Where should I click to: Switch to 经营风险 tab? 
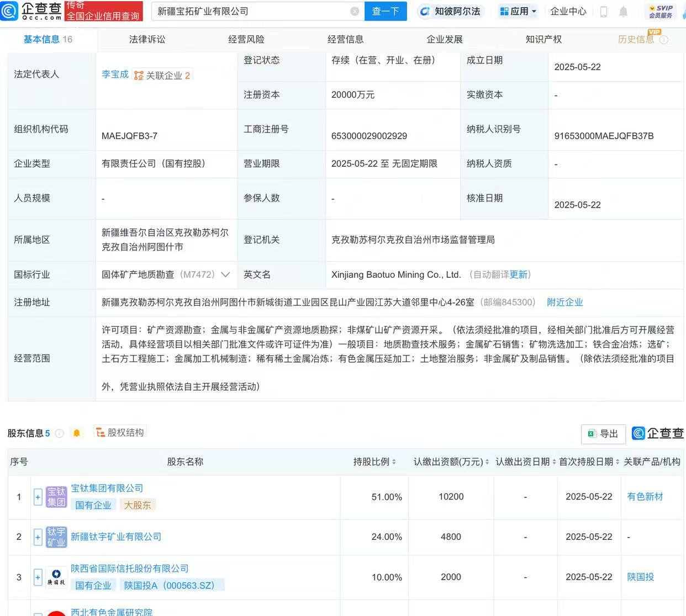click(x=246, y=39)
